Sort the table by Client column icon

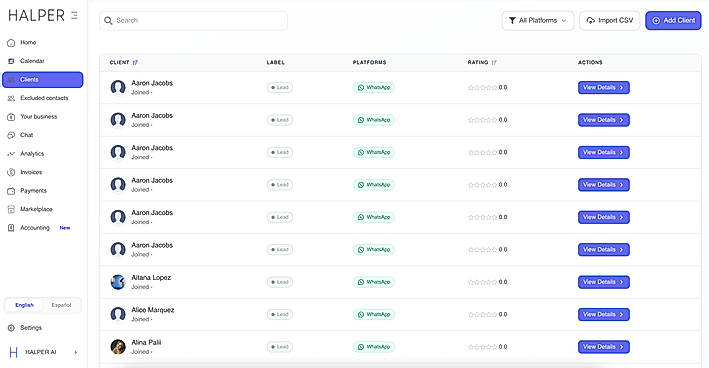tap(135, 62)
